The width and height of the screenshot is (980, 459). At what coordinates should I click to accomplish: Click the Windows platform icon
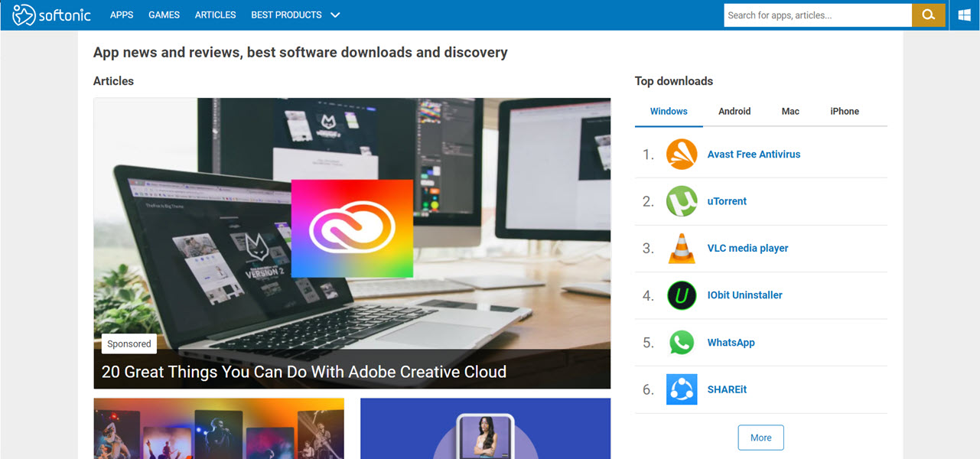(x=965, y=15)
